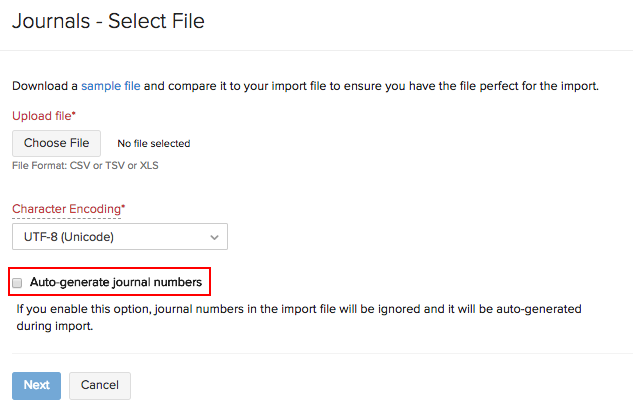Click the "File Format: CSV or TSV or XLS" hint
The image size is (633, 410).
coord(85,165)
